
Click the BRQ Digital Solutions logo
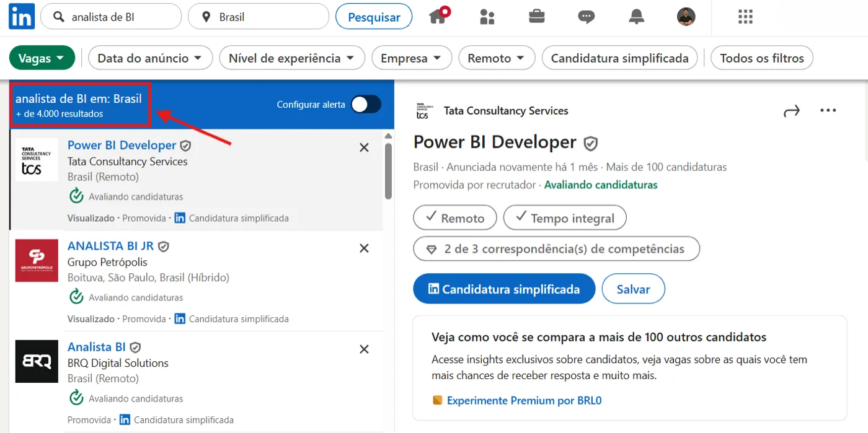37,362
